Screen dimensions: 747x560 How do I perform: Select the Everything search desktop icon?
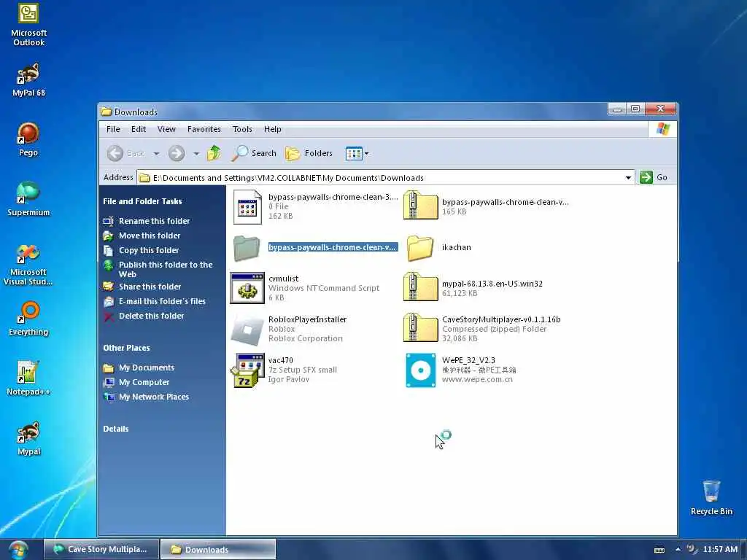[x=28, y=319]
